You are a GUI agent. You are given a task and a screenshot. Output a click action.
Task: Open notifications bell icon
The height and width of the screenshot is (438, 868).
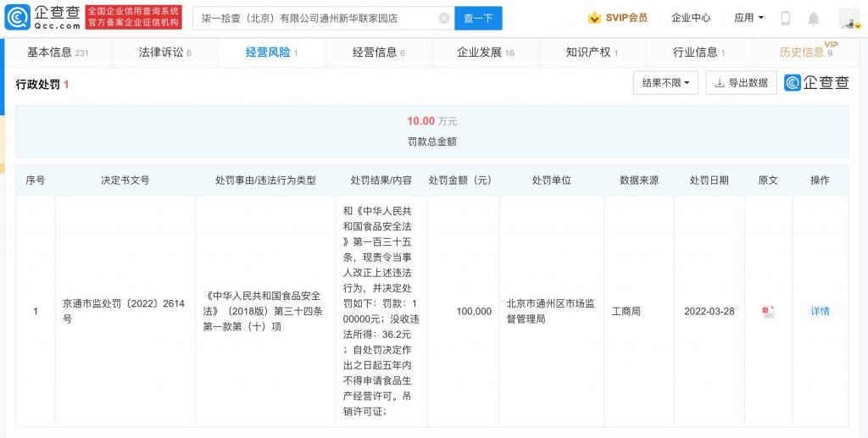pos(813,18)
